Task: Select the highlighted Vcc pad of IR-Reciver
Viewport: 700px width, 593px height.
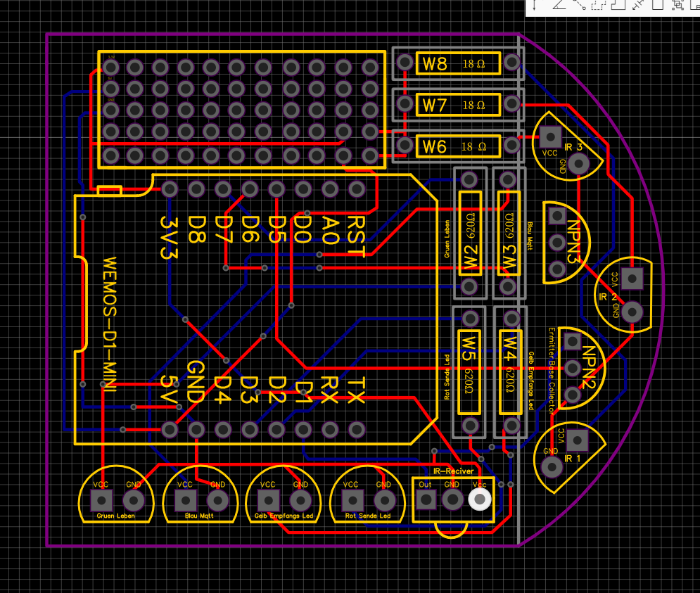Action: pos(480,499)
